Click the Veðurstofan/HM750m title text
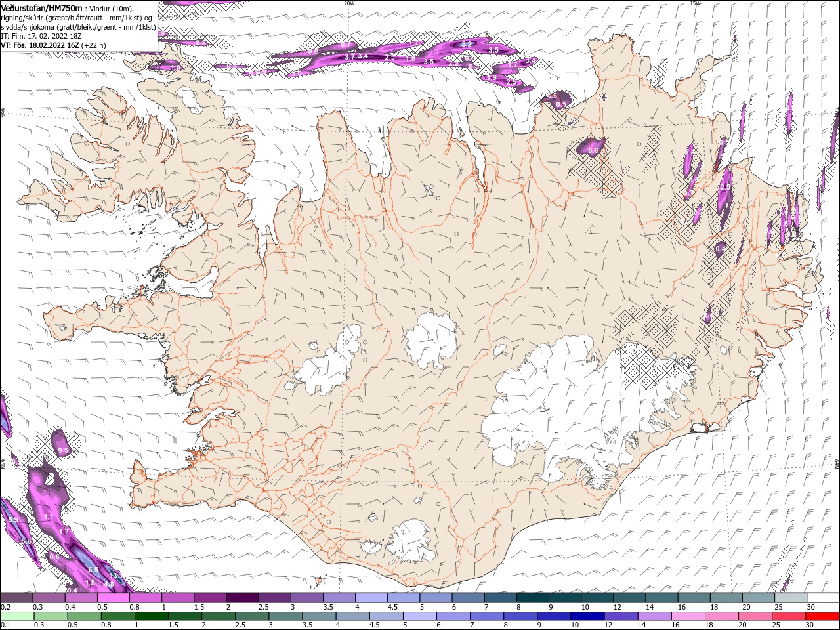 click(42, 8)
